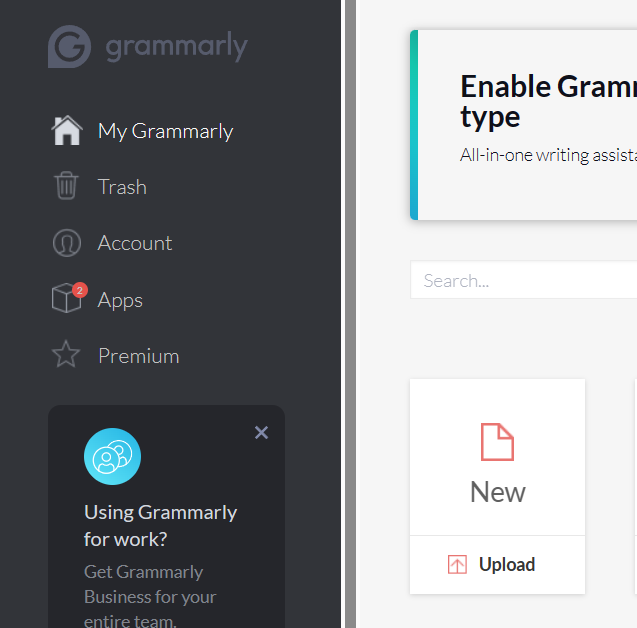Image resolution: width=637 pixels, height=628 pixels.
Task: Go to Account settings
Action: pos(135,243)
